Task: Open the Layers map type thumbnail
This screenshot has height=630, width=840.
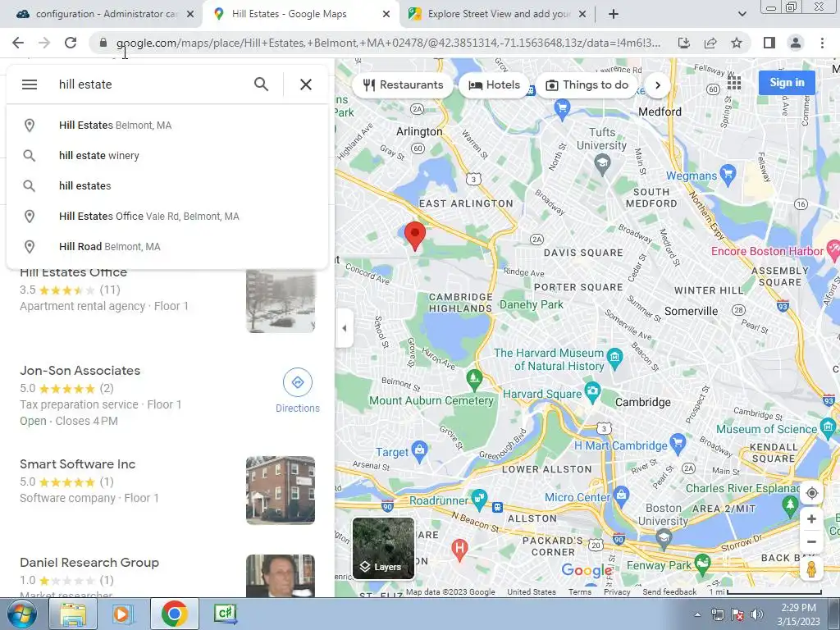Action: 384,549
